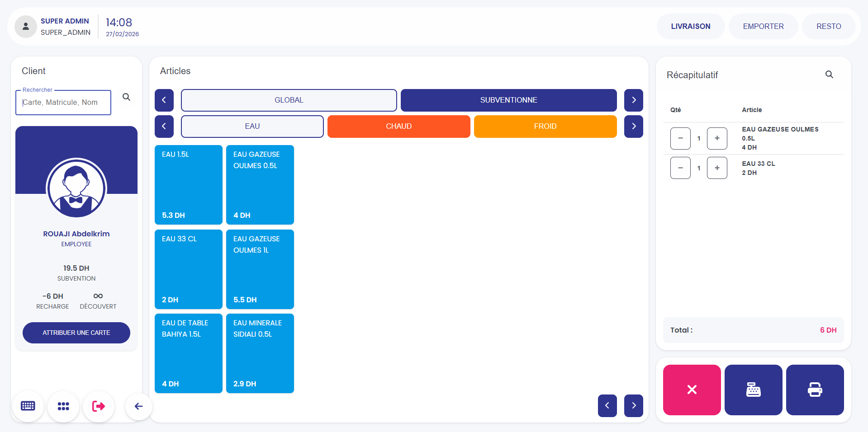Cancel order with pink X button
Image resolution: width=868 pixels, height=432 pixels.
point(692,390)
